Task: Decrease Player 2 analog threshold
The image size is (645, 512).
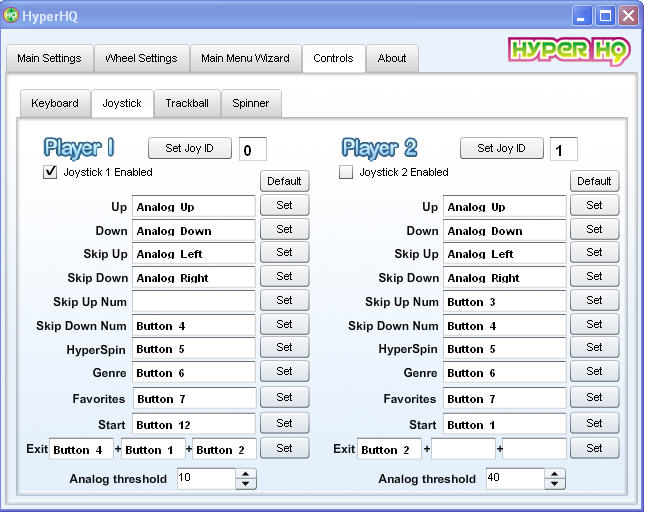Action: 555,484
